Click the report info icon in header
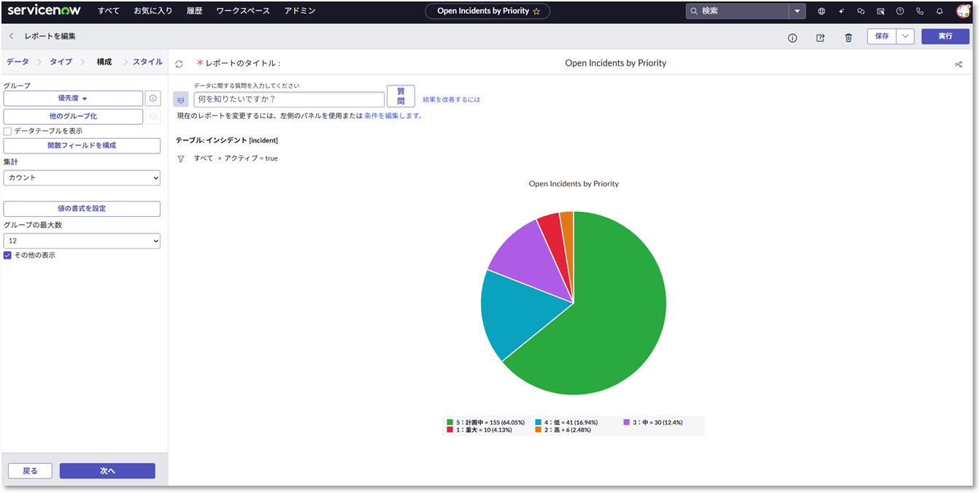This screenshot has height=493, width=980. click(x=792, y=37)
